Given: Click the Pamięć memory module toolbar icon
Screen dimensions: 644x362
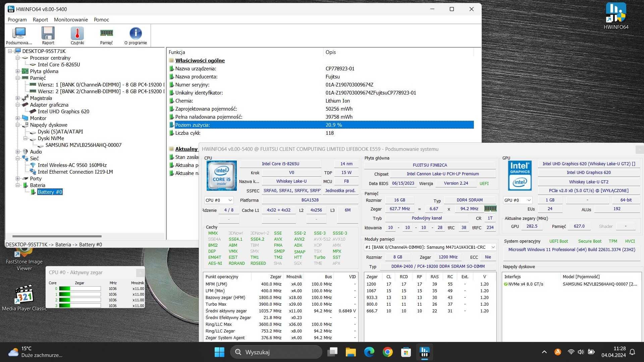Looking at the screenshot, I should (x=106, y=36).
